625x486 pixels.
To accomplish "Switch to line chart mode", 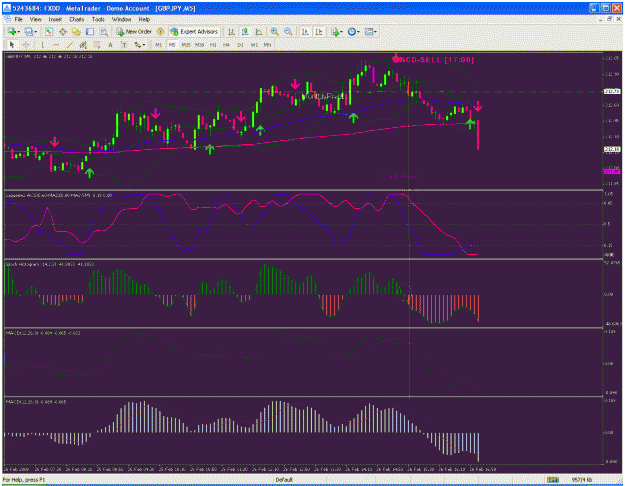I will pyautogui.click(x=259, y=31).
